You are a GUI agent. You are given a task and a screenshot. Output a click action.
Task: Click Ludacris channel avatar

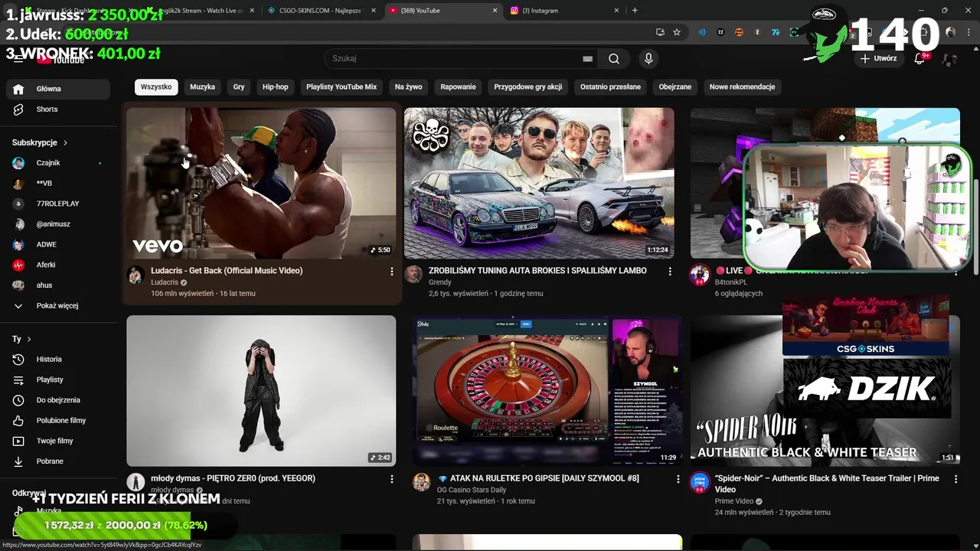pyautogui.click(x=136, y=275)
